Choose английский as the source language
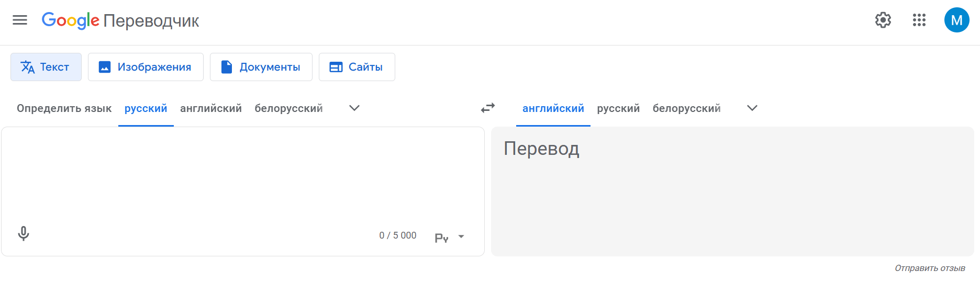This screenshot has width=980, height=282. [x=211, y=108]
